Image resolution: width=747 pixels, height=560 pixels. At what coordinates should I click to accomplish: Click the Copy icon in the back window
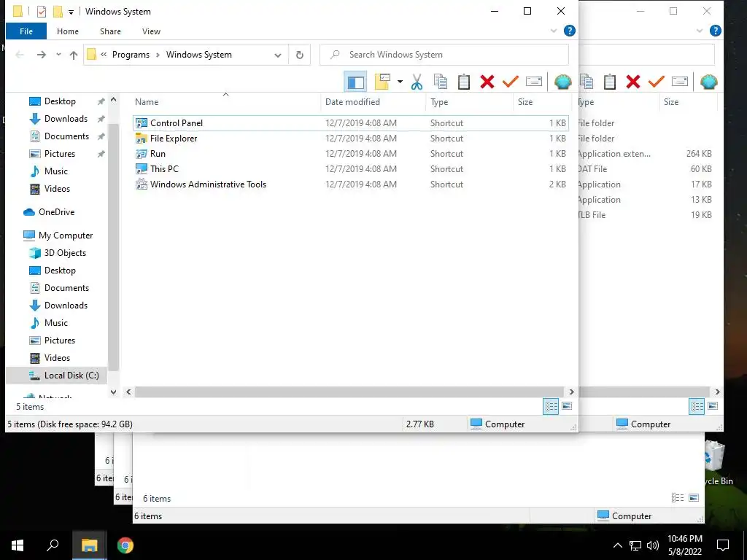[587, 82]
